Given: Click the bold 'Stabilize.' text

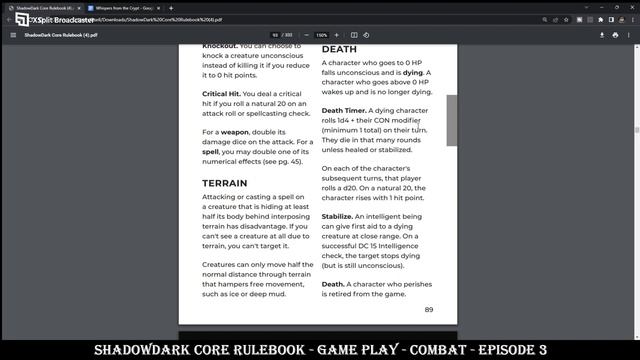Looking at the screenshot, I should pyautogui.click(x=337, y=217).
